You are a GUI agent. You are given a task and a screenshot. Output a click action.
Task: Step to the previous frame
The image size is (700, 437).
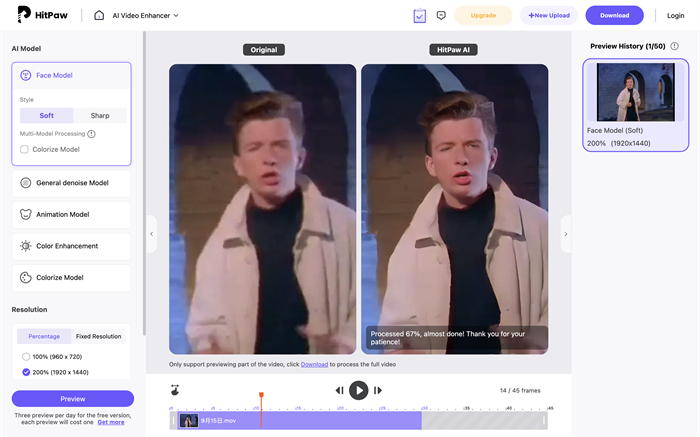(x=339, y=390)
